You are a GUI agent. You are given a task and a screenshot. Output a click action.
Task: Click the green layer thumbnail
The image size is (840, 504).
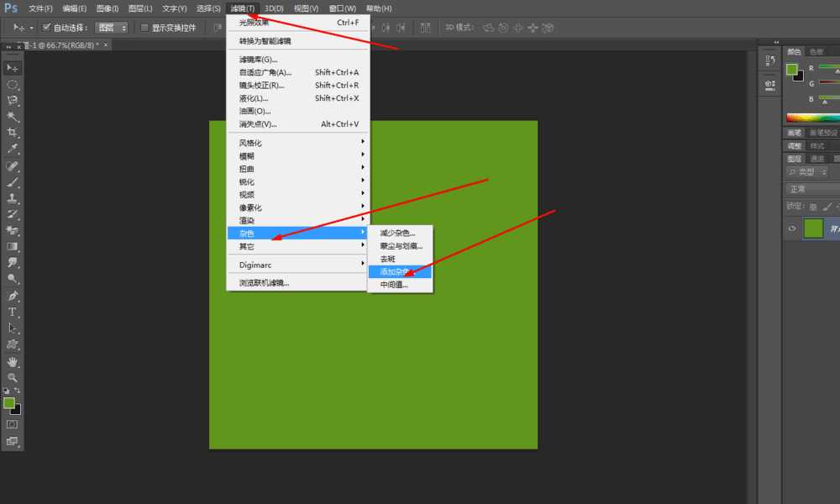click(x=813, y=228)
